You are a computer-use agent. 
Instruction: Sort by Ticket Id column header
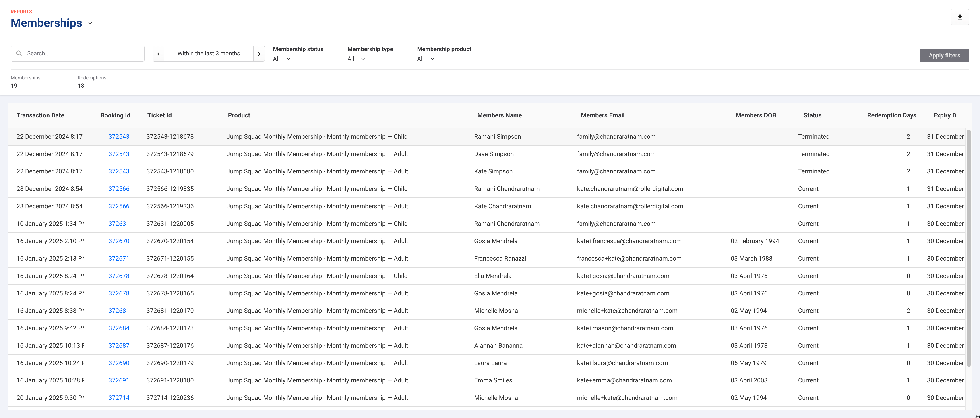pyautogui.click(x=159, y=115)
